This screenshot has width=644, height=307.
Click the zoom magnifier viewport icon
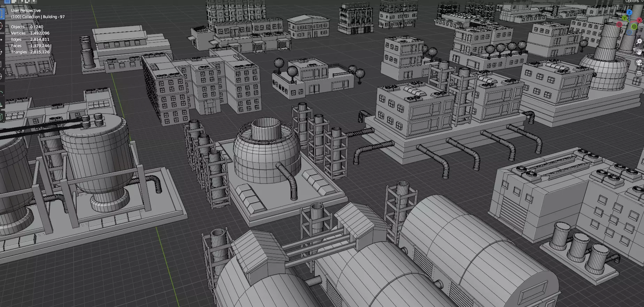639,42
